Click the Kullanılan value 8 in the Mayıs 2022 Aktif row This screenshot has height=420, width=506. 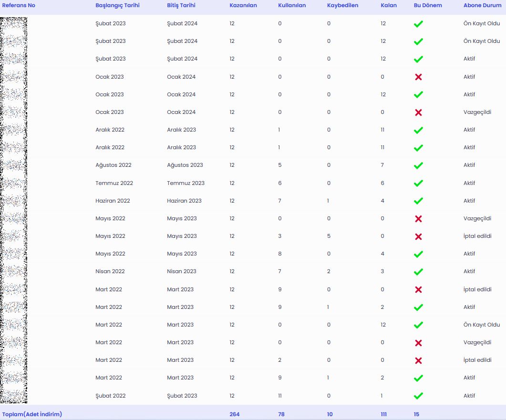[x=279, y=254]
